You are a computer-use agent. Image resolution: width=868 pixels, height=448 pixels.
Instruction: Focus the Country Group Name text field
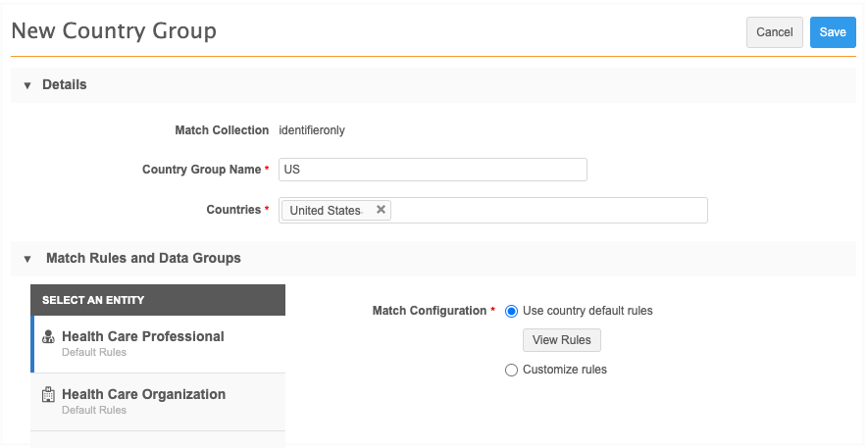[433, 170]
